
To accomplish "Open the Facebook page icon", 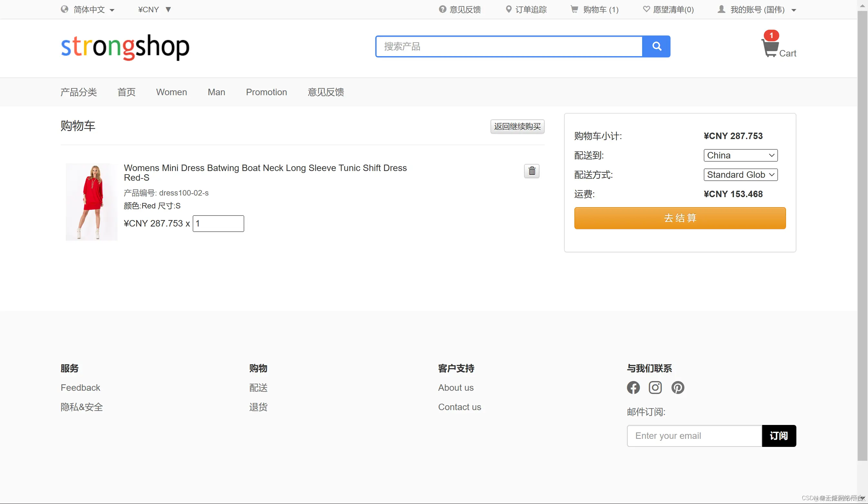I will point(633,388).
